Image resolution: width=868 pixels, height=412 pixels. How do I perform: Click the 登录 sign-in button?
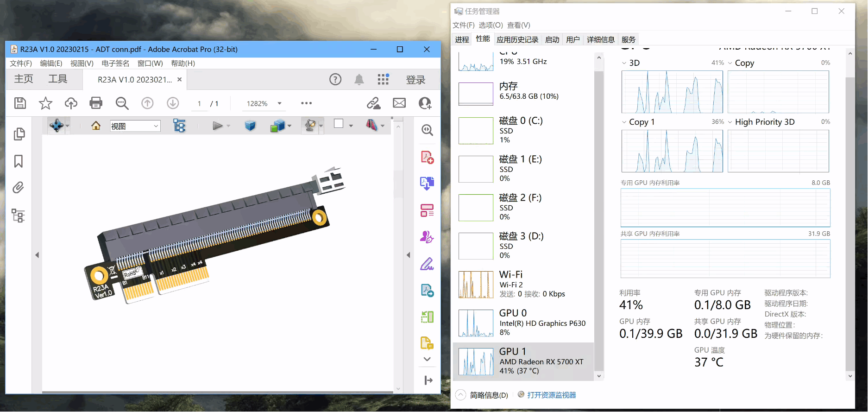pos(415,80)
